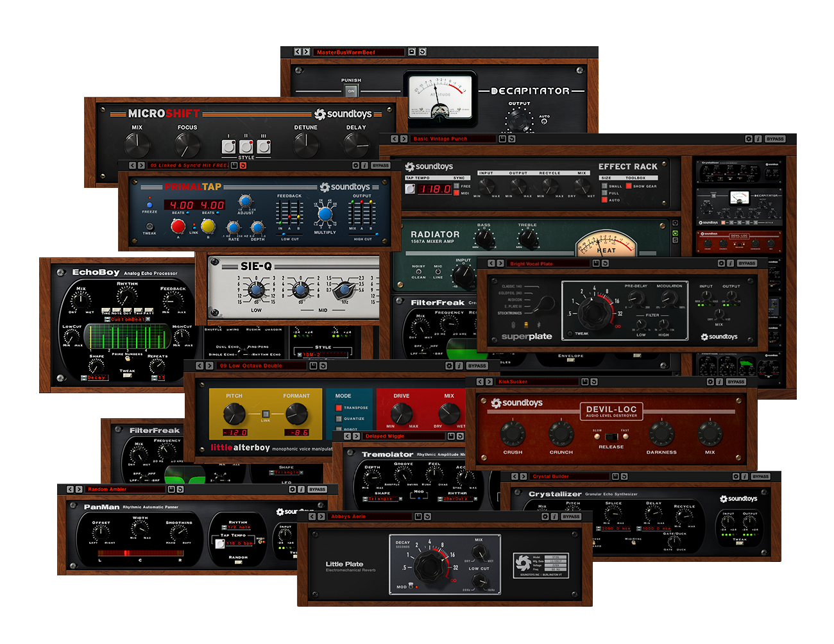Go to next preset in PanMan header
This screenshot has height=644, width=834.
79,489
